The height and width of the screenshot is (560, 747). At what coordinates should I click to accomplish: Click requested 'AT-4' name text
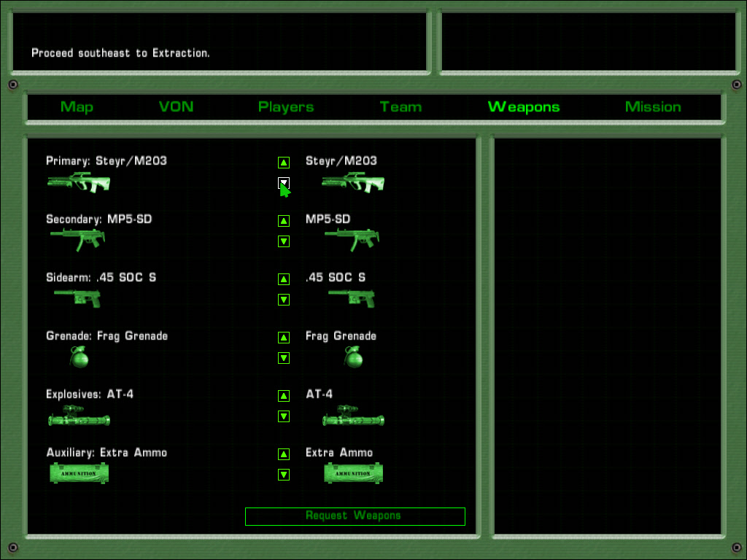click(x=320, y=394)
